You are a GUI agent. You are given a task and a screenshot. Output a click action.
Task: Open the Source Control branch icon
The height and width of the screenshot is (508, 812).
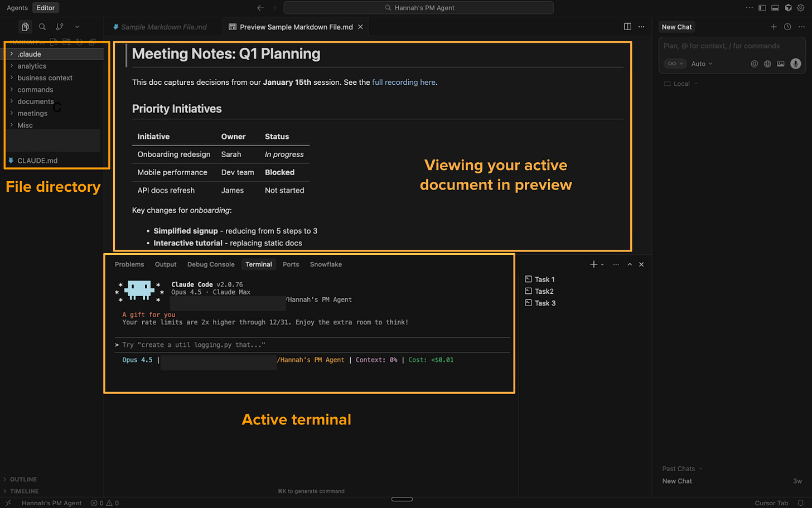pos(60,27)
